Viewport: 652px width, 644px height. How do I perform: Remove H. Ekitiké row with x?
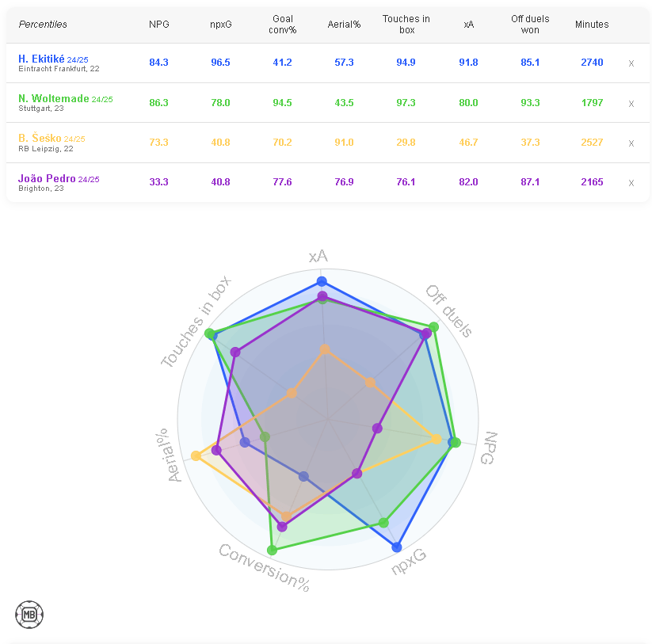pyautogui.click(x=631, y=63)
